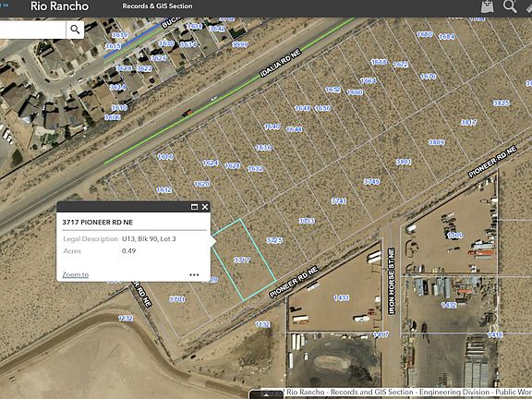Maximize the 3717 Pioneer Rd popup
The width and height of the screenshot is (532, 399).
pos(194,207)
